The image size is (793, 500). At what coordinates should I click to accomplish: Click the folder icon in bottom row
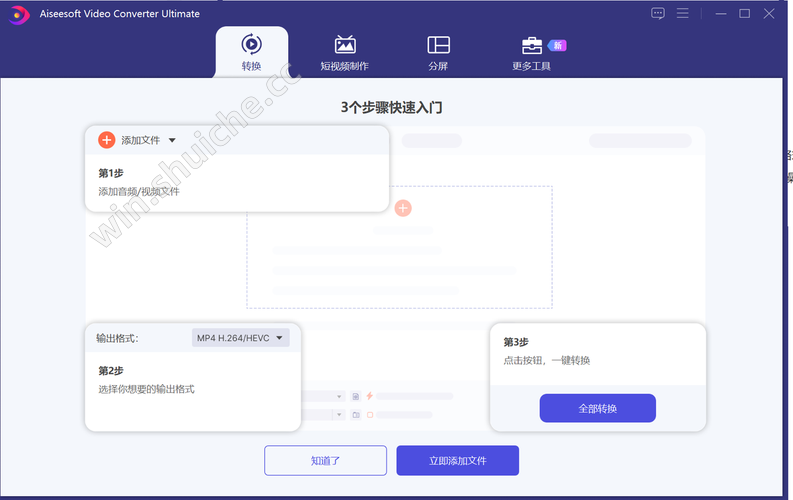(356, 415)
